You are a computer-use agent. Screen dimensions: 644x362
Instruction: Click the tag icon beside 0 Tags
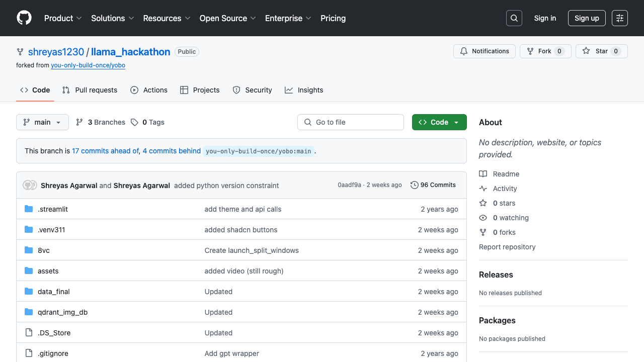point(134,122)
